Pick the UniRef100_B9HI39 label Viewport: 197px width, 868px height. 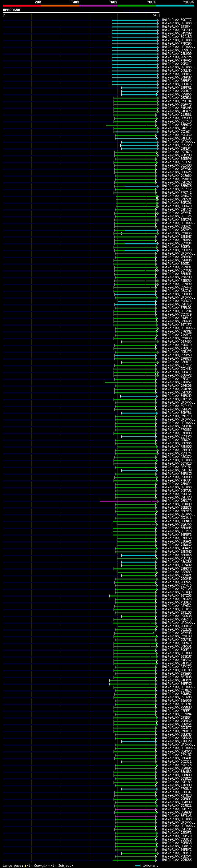point(177,470)
